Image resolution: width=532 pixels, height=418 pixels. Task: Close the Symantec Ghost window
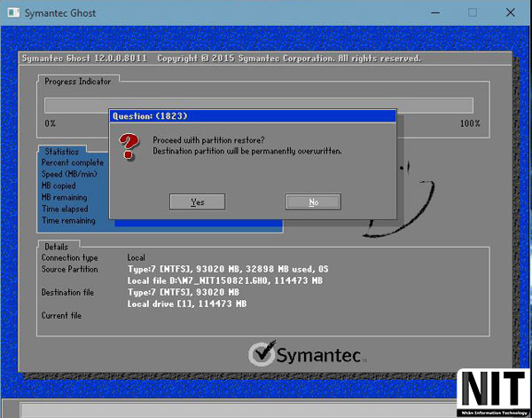point(511,13)
